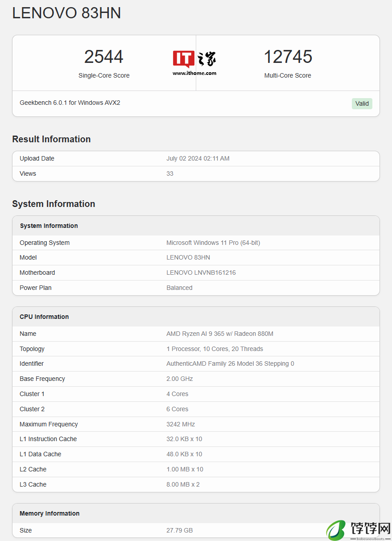This screenshot has width=392, height=541.
Task: Select AMD Ryzen AI 9 365 w/ Radeon 880M
Action: tap(220, 334)
